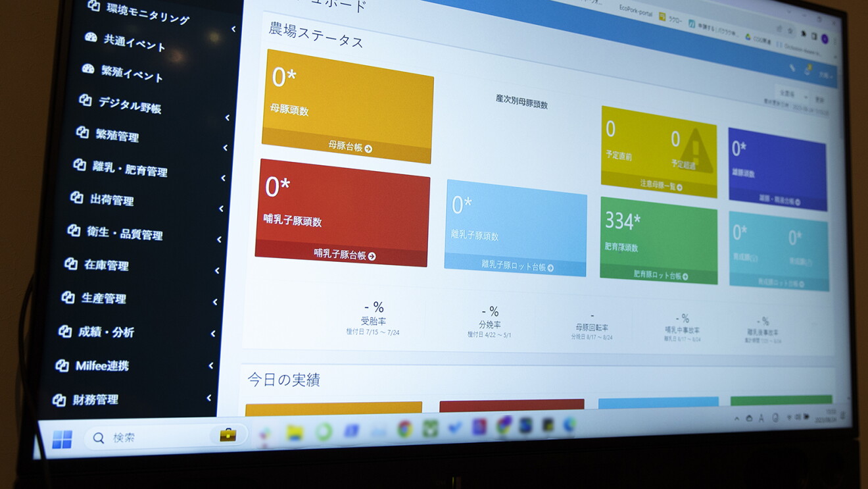
Task: Click the 哺乳中事故率 statistic
Action: pos(683,328)
